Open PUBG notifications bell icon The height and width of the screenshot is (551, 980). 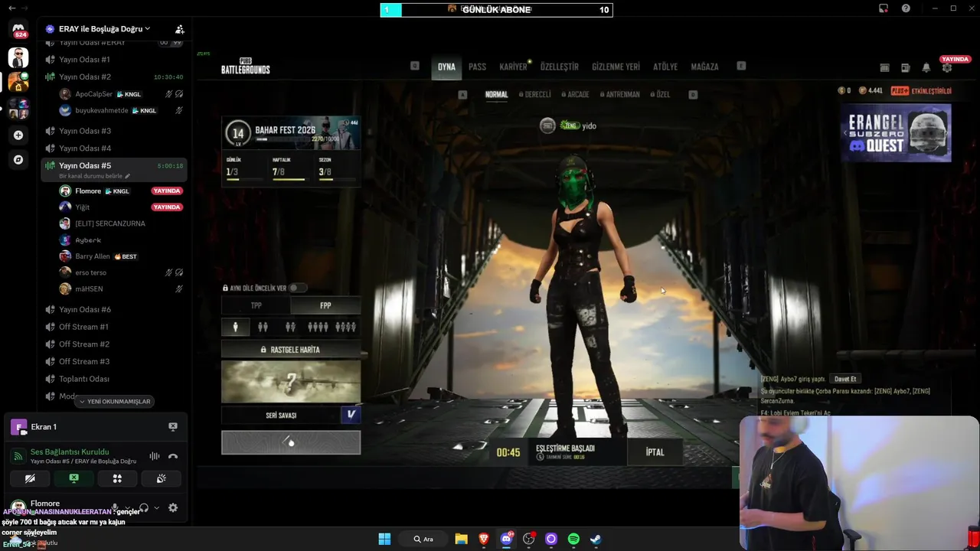click(x=926, y=67)
